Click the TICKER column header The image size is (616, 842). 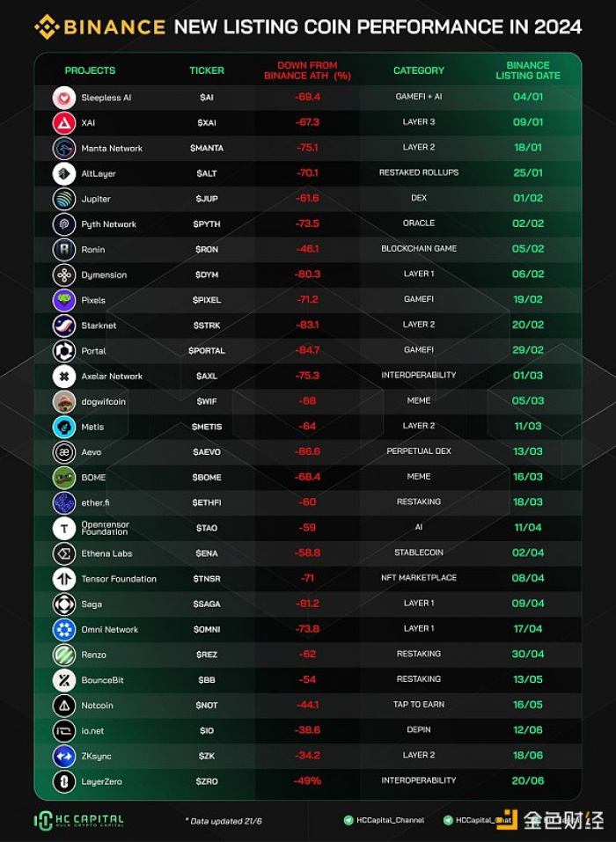[x=207, y=70]
